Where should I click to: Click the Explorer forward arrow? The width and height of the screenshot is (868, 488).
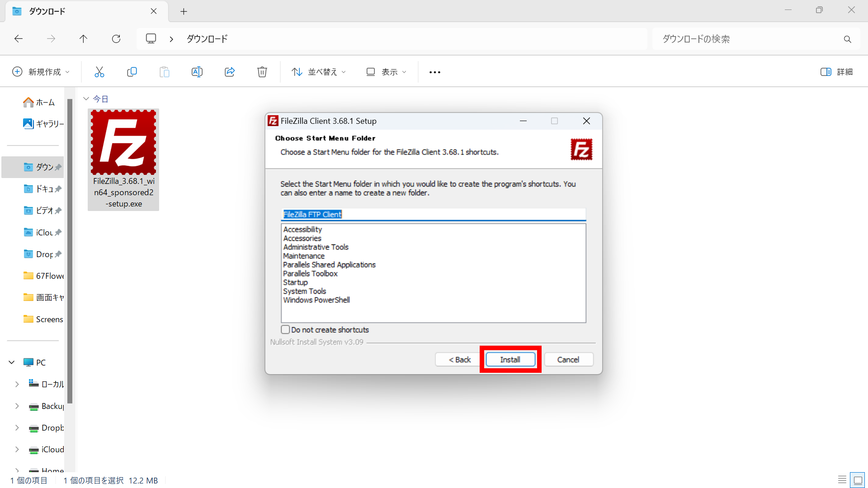51,39
